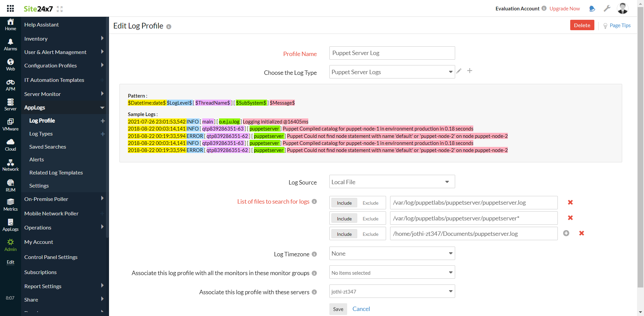Click the Delete button for this profile
644x316 pixels.
coord(582,25)
